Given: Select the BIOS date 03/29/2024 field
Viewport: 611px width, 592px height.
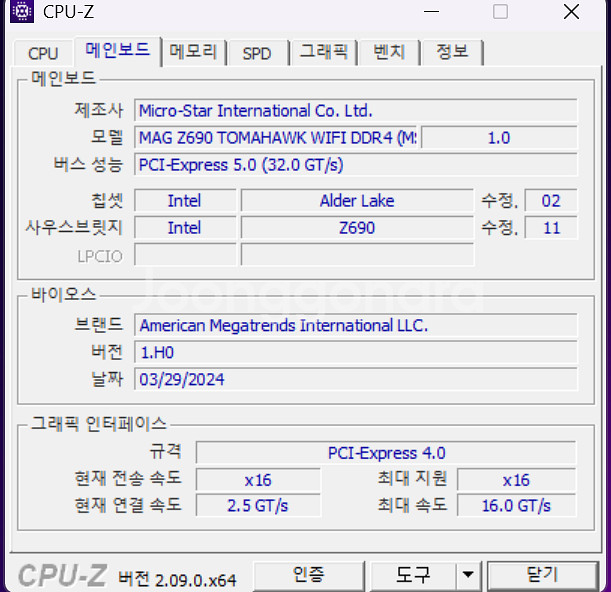Looking at the screenshot, I should (355, 380).
